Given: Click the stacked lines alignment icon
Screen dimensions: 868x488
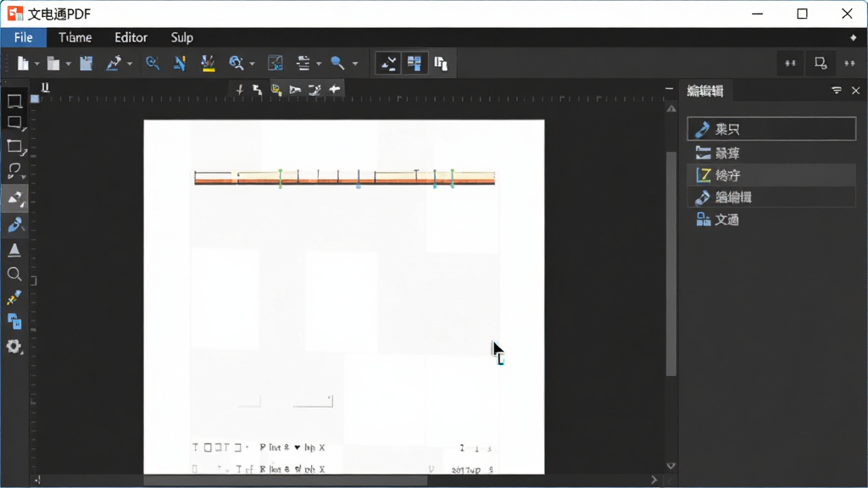Looking at the screenshot, I should point(303,63).
